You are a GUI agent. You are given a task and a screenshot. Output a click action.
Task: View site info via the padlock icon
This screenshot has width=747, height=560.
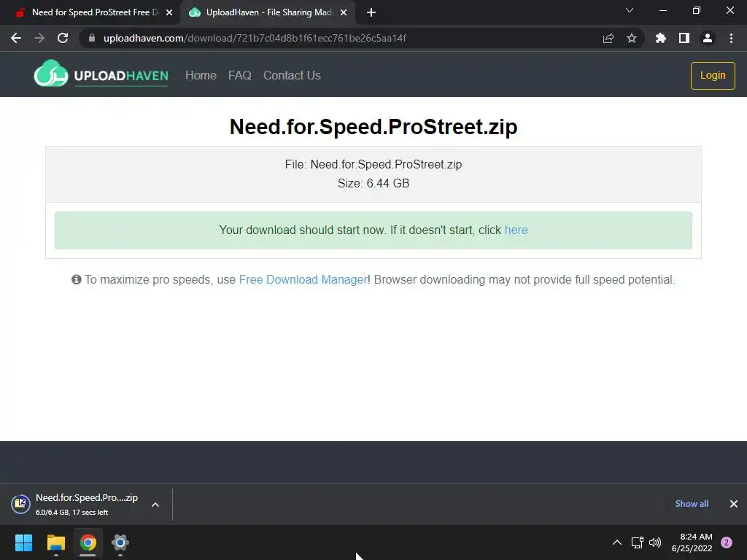pos(92,38)
